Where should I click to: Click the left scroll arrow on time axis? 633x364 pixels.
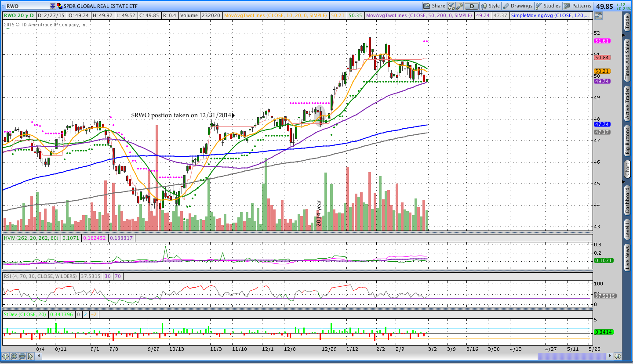pos(38,356)
